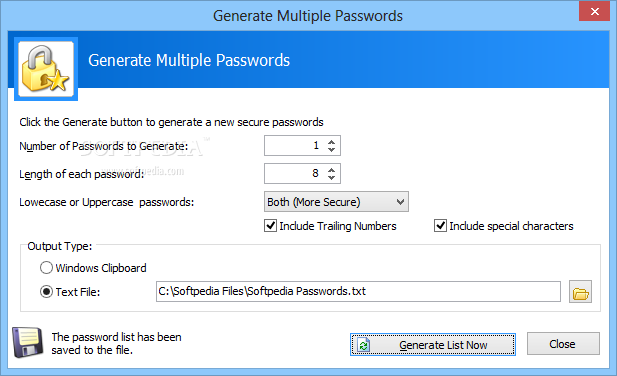
Task: Select Windows Clipboard output option
Action: pos(46,268)
